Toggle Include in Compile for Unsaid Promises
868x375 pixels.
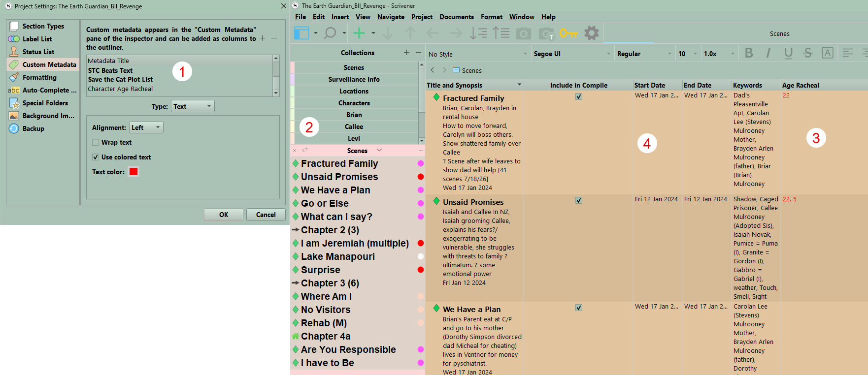coord(579,200)
